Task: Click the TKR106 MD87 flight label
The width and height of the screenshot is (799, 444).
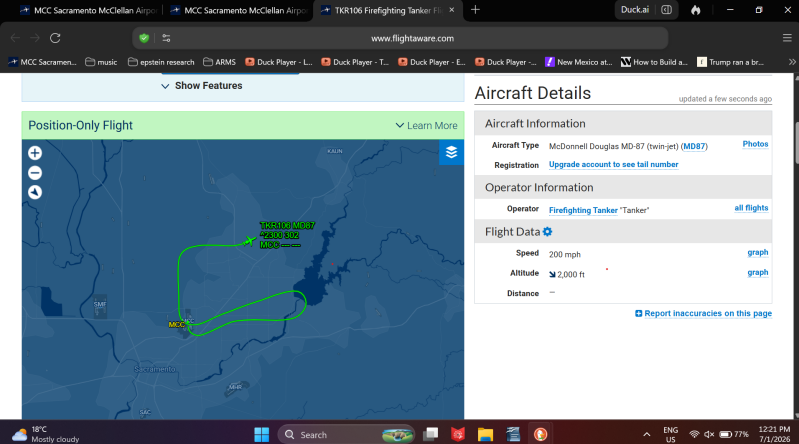Action: click(x=287, y=235)
